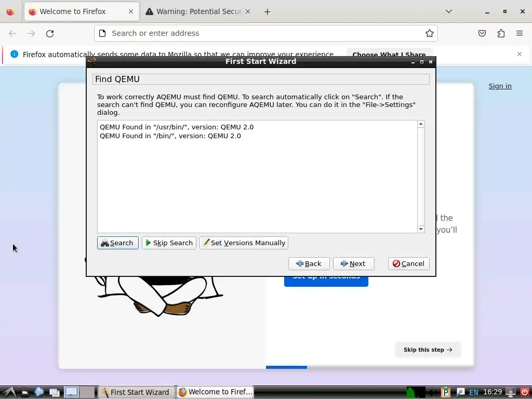Select the first desktop in the pager
Viewport: 532px width, 399px height.
(71, 392)
